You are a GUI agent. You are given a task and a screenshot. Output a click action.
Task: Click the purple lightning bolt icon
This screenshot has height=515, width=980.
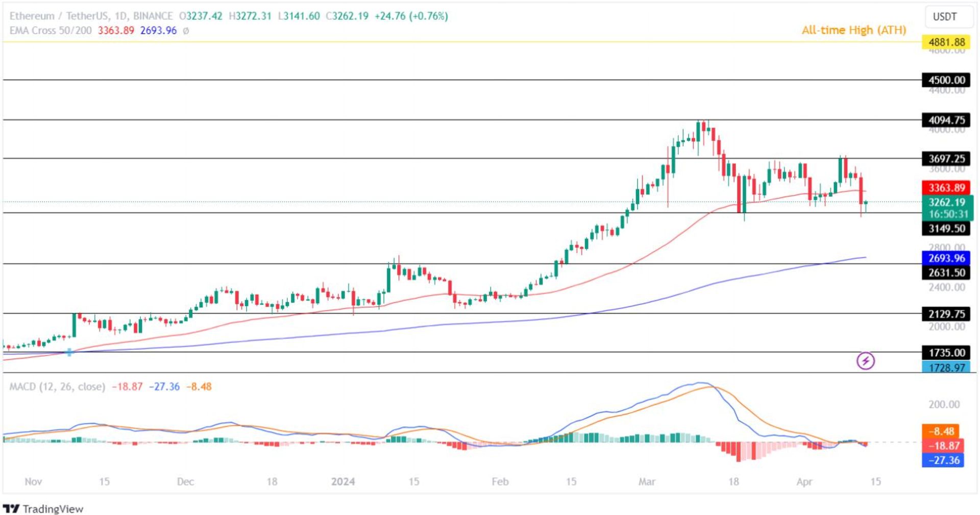[x=865, y=361]
